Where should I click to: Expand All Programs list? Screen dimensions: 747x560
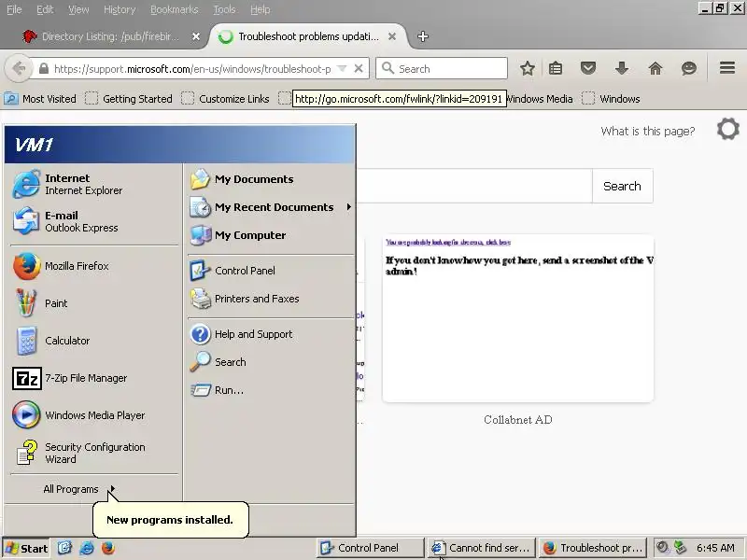79,489
